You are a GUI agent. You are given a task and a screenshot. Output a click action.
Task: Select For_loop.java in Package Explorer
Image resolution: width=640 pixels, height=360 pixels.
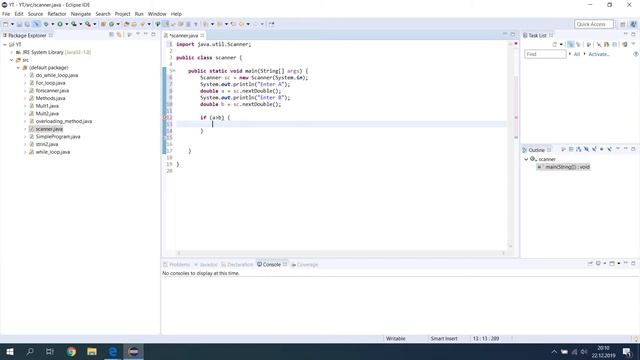50,83
